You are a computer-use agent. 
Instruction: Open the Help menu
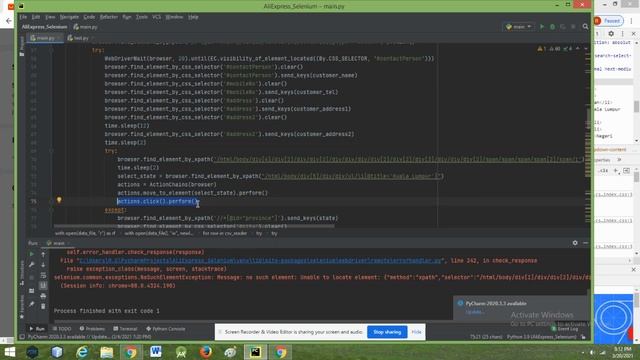193,17
